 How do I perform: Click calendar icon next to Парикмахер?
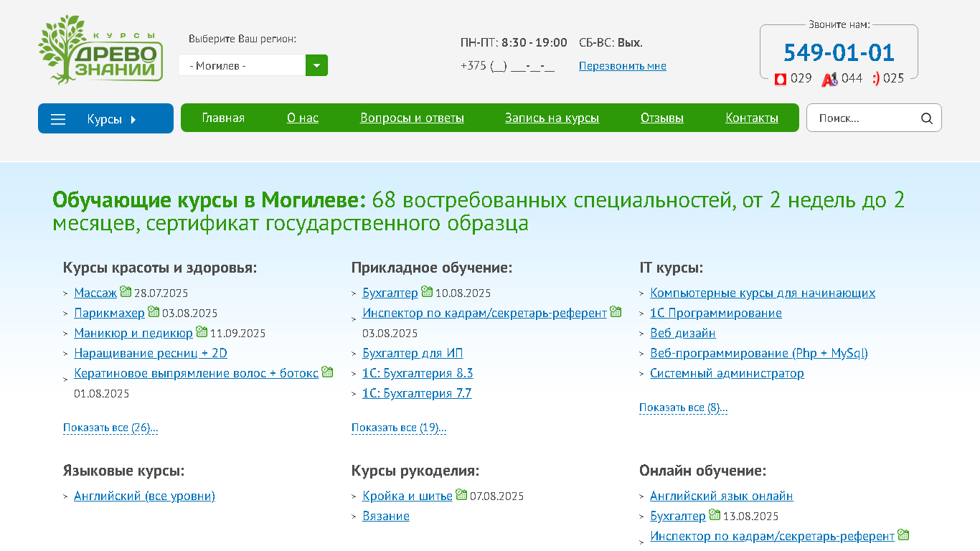click(x=154, y=311)
